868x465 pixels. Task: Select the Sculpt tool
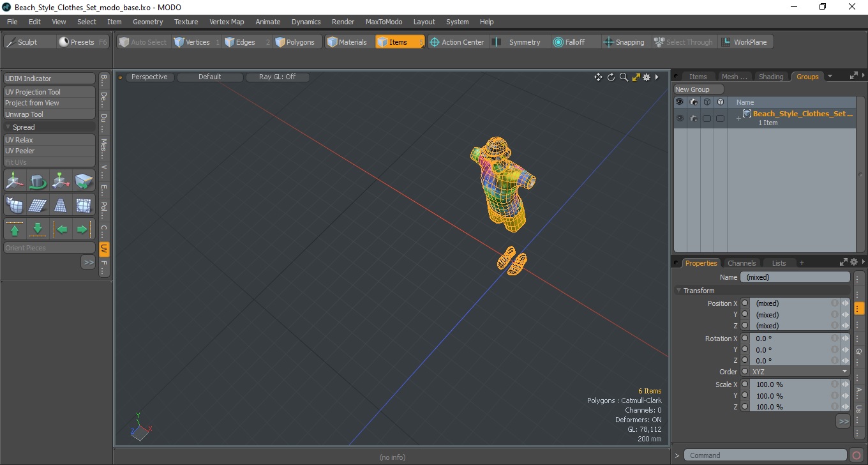[29, 42]
